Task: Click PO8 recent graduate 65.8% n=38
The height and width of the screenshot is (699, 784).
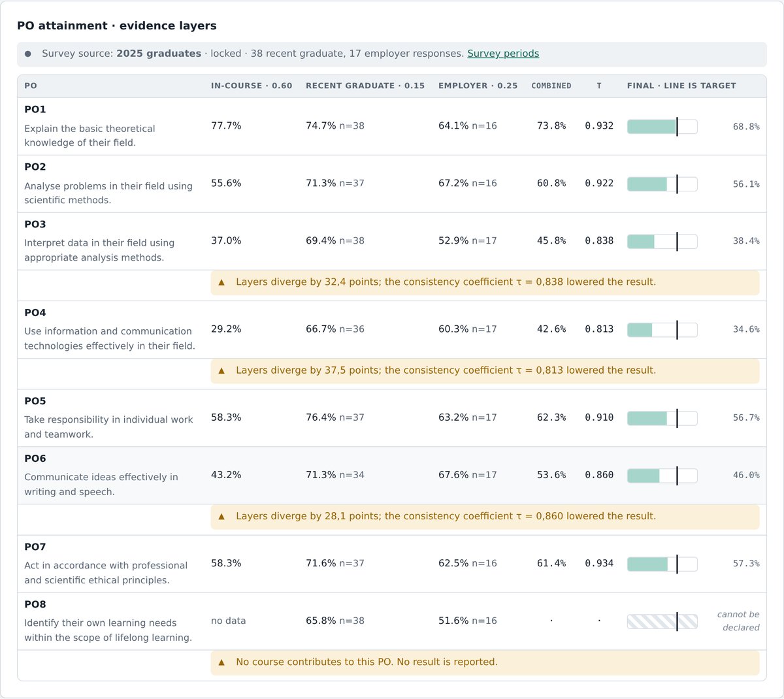Action: tap(335, 621)
